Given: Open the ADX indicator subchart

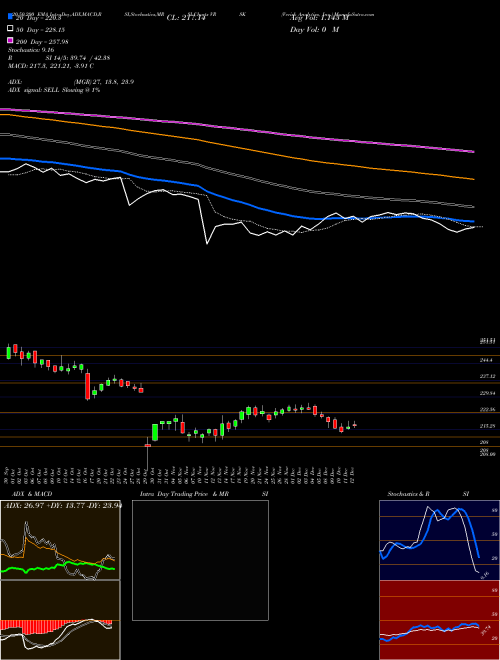Looking at the screenshot, I should pos(60,540).
